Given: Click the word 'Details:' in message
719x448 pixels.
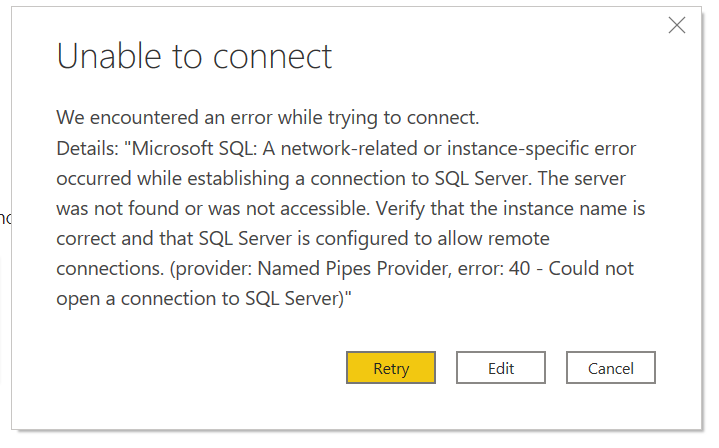Looking at the screenshot, I should pyautogui.click(x=87, y=148).
